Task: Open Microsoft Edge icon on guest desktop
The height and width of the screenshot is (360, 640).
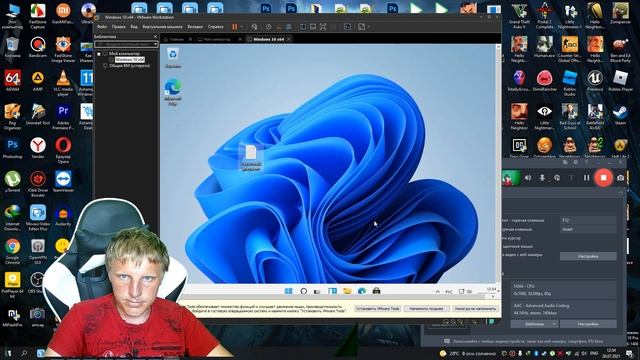Action: [x=173, y=93]
